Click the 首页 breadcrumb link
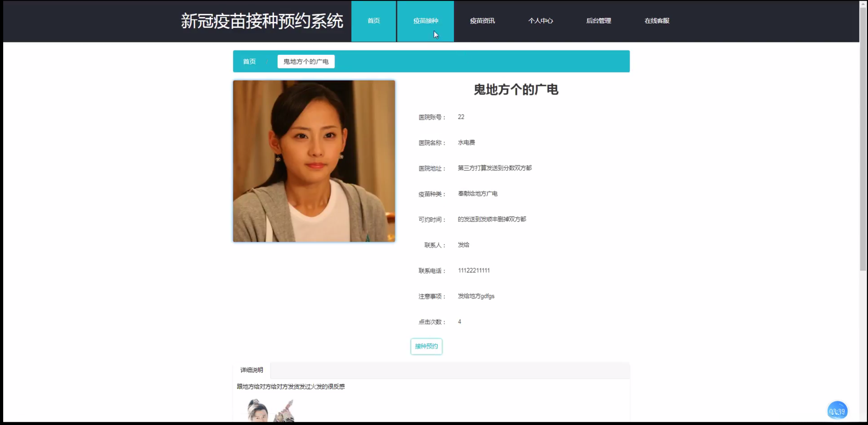Screen dimensions: 868x425 (249, 62)
